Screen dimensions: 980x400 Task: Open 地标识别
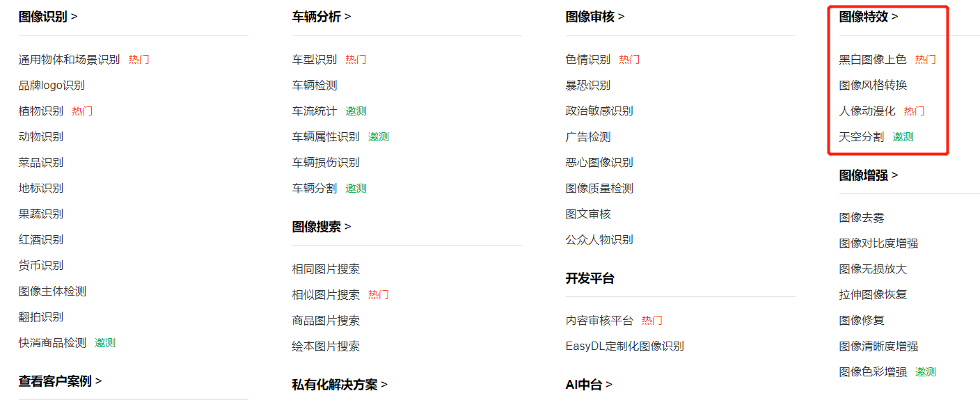[40, 189]
